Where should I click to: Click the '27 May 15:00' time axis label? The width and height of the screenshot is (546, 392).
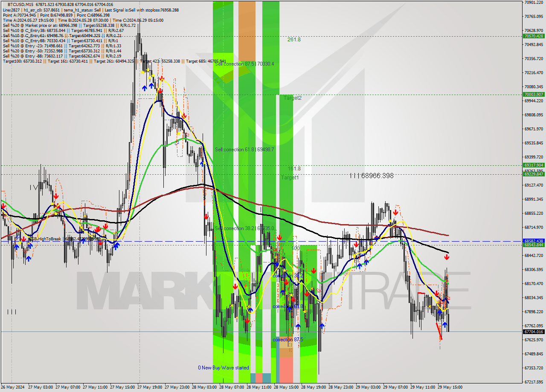[x=122, y=387]
